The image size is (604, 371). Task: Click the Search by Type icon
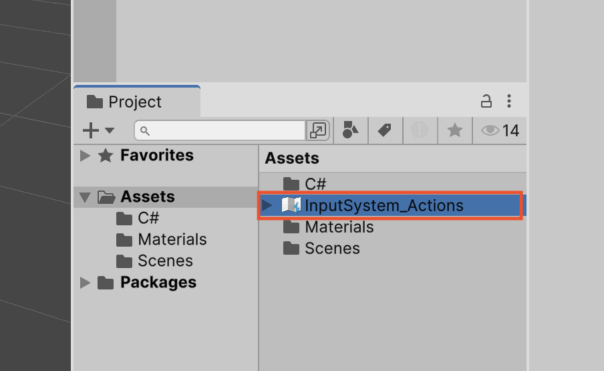(350, 130)
